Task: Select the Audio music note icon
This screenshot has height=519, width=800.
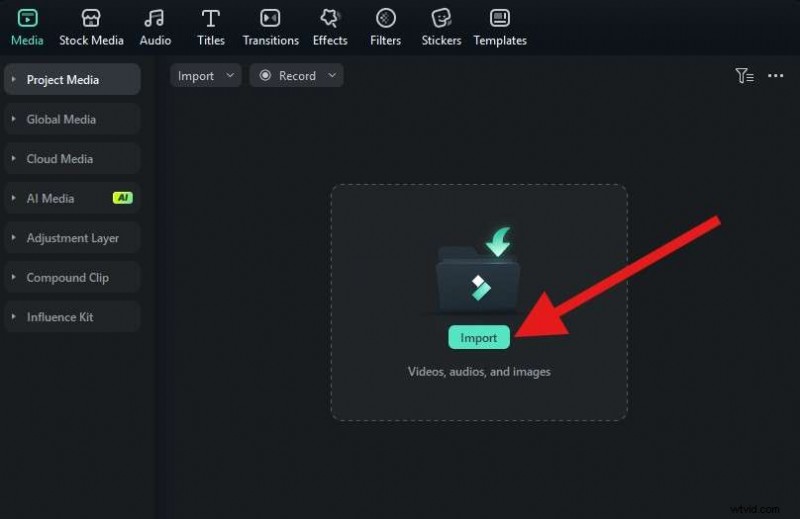Action: tap(154, 19)
